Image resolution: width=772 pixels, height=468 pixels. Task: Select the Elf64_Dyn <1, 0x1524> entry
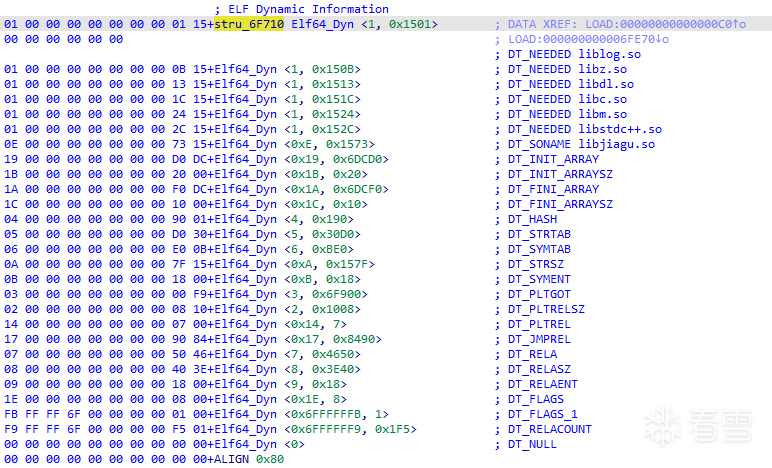(288, 114)
